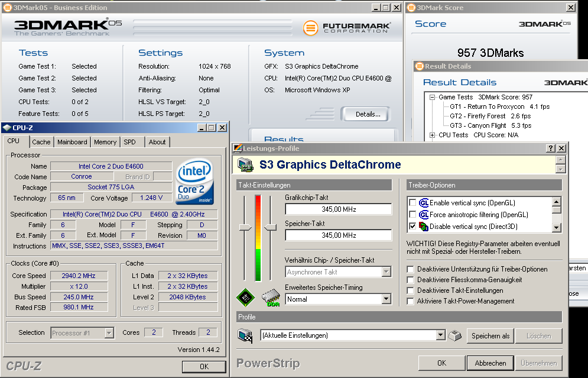
Task: Click the Treiber-Optionen list scroll down arrow
Action: (557, 228)
